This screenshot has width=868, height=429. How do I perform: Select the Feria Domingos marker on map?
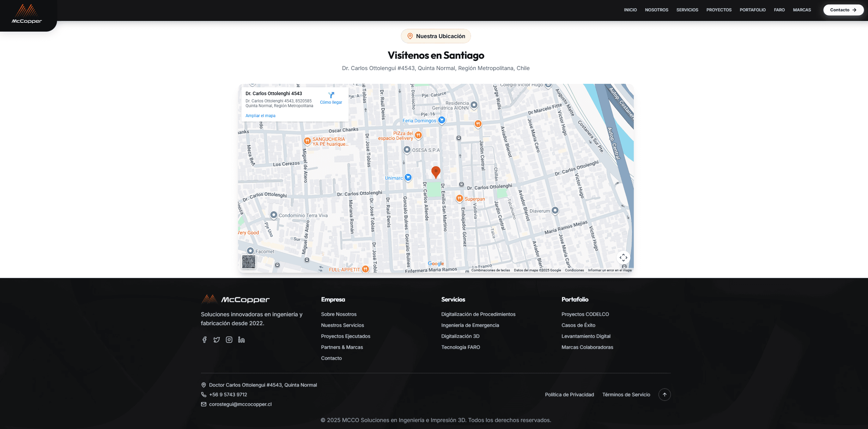pos(442,120)
